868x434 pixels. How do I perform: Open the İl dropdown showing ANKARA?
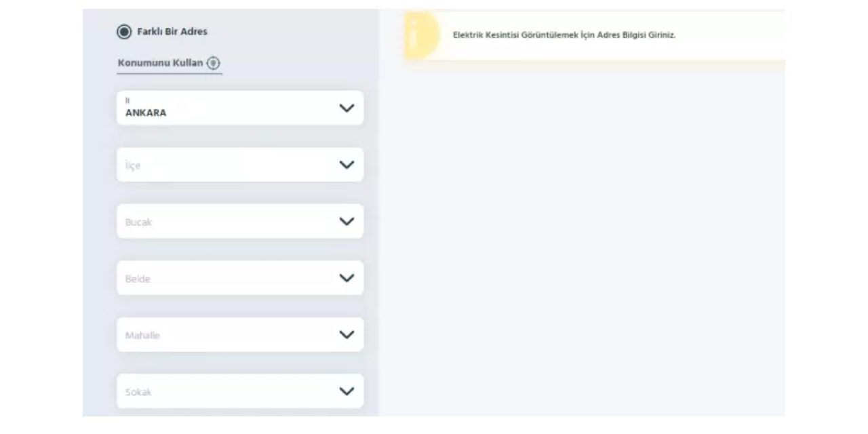tap(240, 108)
